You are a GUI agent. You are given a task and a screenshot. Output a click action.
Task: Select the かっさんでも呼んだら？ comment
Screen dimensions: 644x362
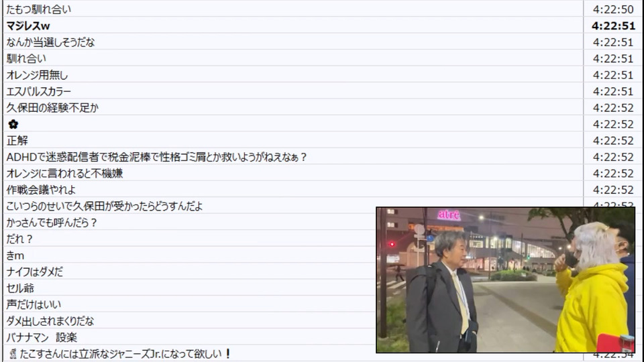[x=52, y=223]
